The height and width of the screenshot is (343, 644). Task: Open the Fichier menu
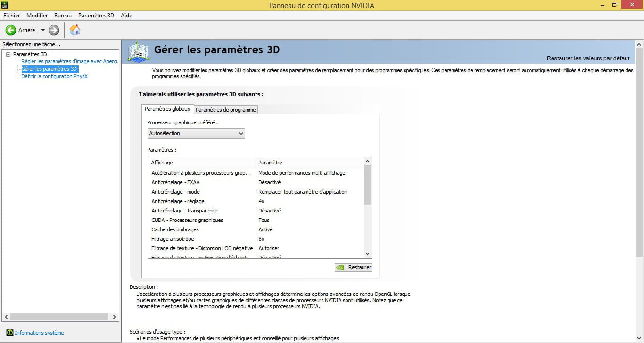[12, 16]
